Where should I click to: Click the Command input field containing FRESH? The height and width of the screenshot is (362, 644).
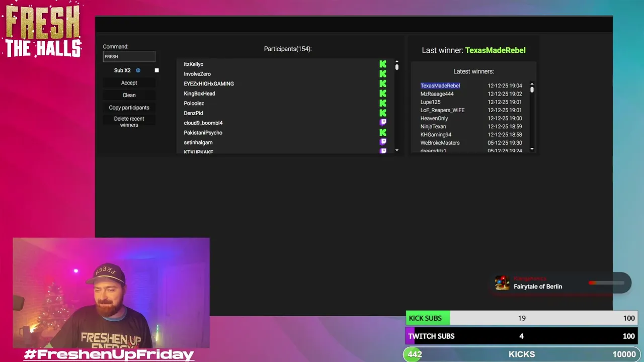coord(129,56)
